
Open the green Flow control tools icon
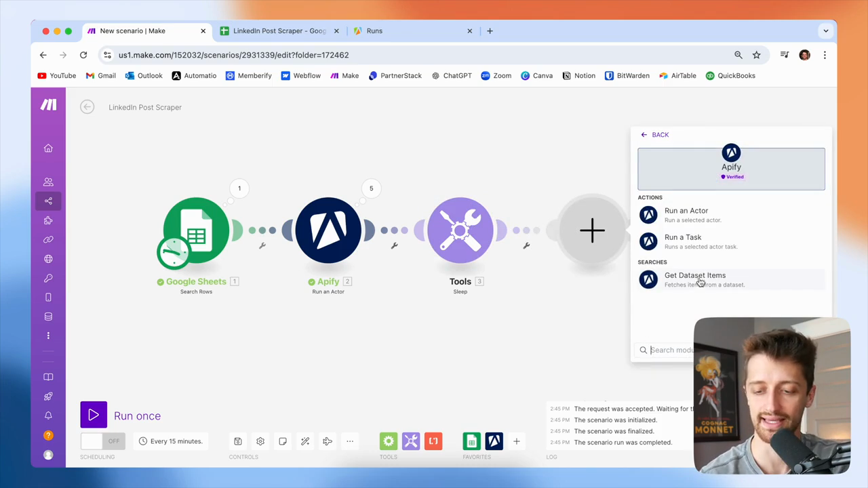389,441
